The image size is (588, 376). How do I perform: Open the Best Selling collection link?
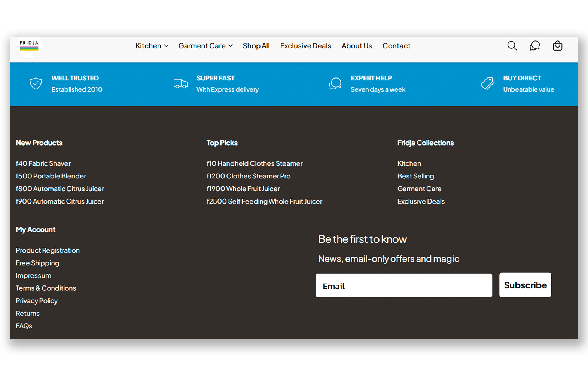coord(415,176)
